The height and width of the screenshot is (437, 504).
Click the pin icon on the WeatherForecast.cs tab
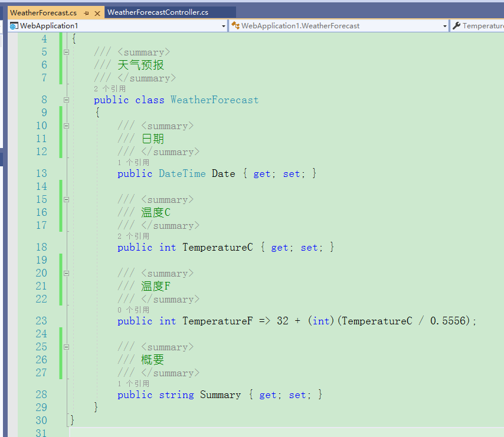(87, 11)
